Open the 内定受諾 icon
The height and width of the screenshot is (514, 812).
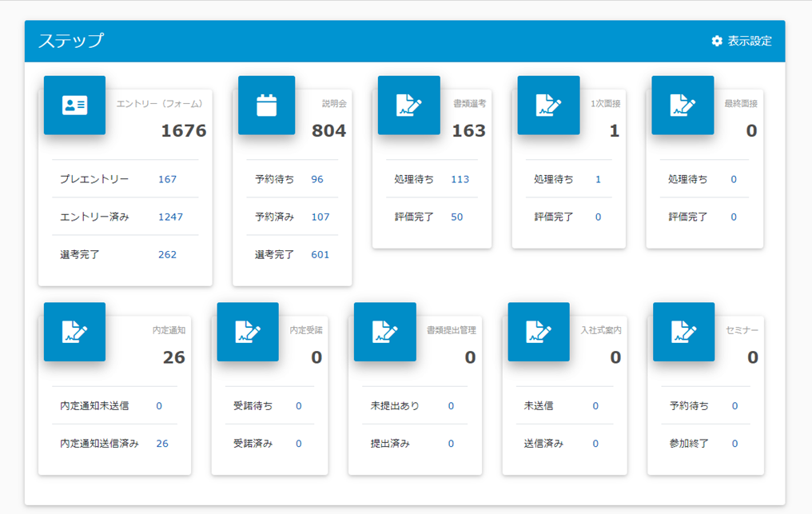pos(248,333)
